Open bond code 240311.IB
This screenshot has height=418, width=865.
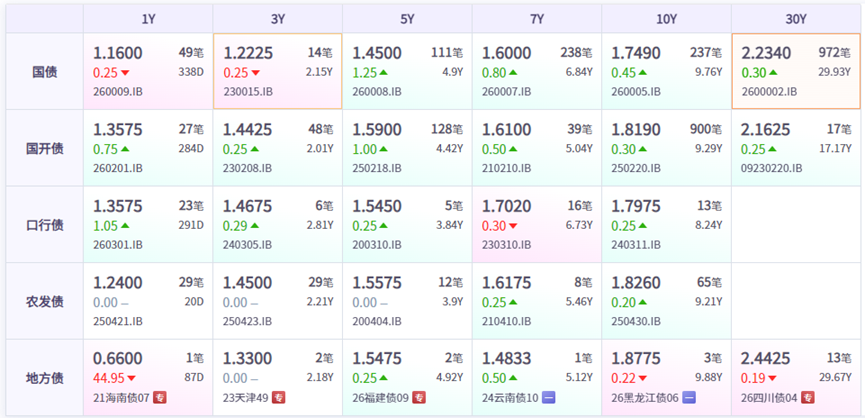(x=636, y=245)
